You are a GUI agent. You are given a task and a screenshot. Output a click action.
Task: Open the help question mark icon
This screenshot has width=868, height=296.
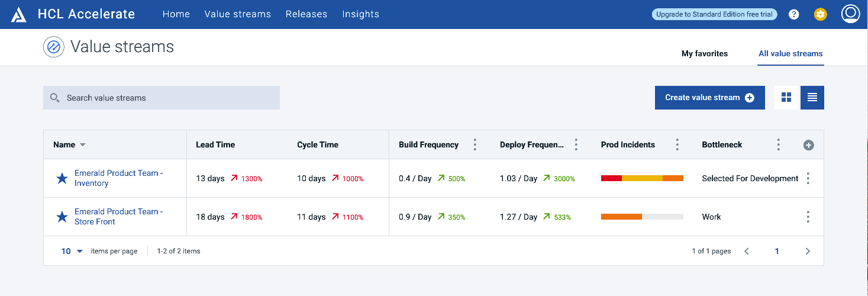(794, 14)
